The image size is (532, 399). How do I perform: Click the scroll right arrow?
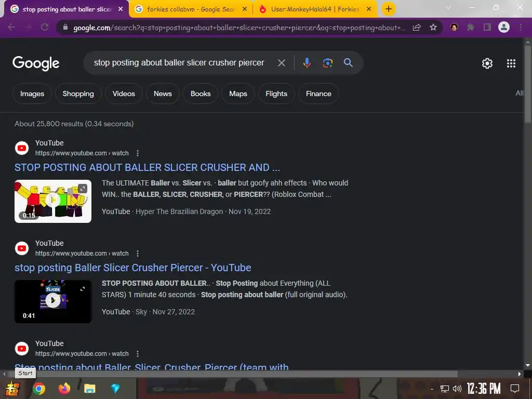[x=520, y=374]
